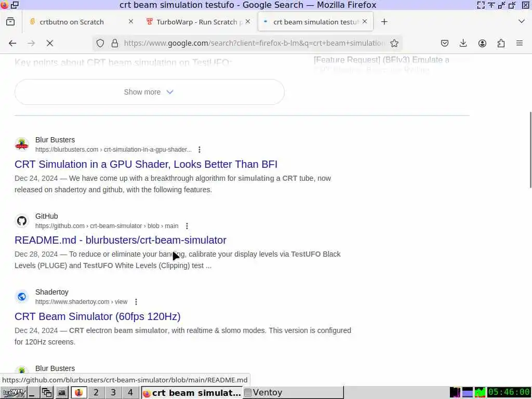532x399 pixels.
Task: Show site security padlock info
Action: (x=115, y=43)
